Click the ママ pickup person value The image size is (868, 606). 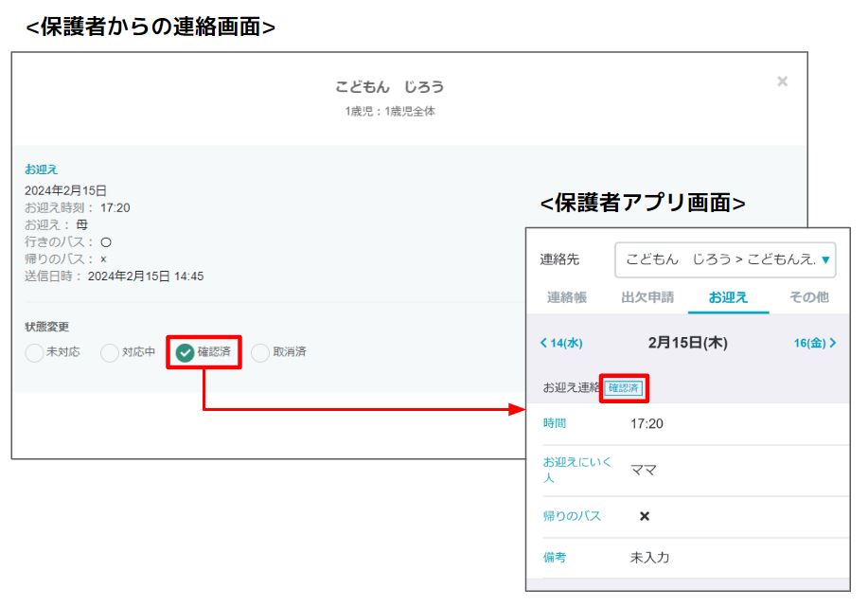[x=644, y=471]
